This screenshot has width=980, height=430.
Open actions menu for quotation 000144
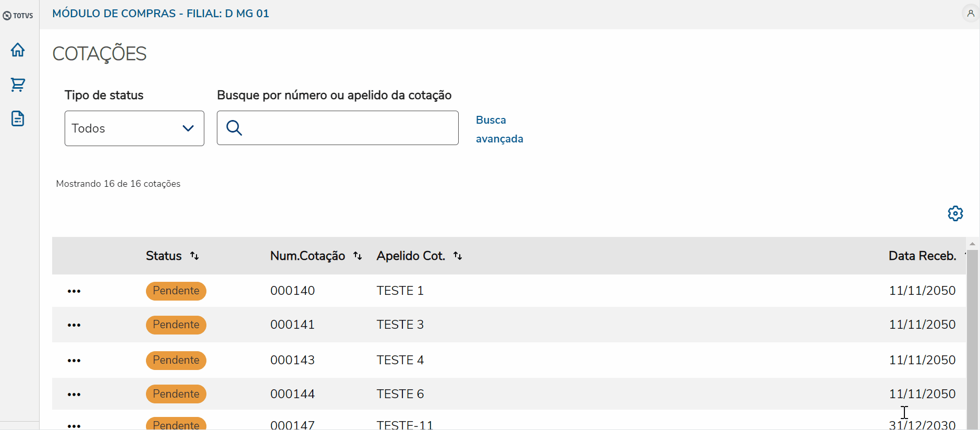pos(74,395)
